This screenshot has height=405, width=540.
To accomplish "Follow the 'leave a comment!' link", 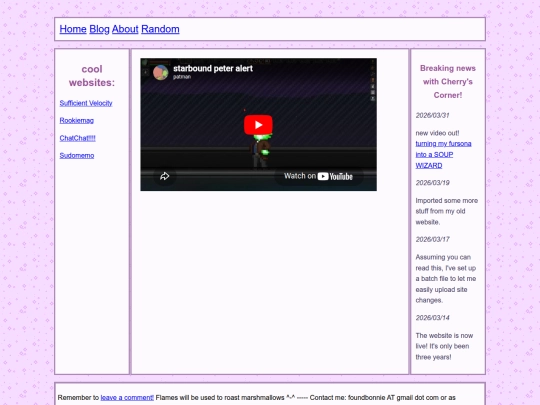I will click(x=127, y=397).
